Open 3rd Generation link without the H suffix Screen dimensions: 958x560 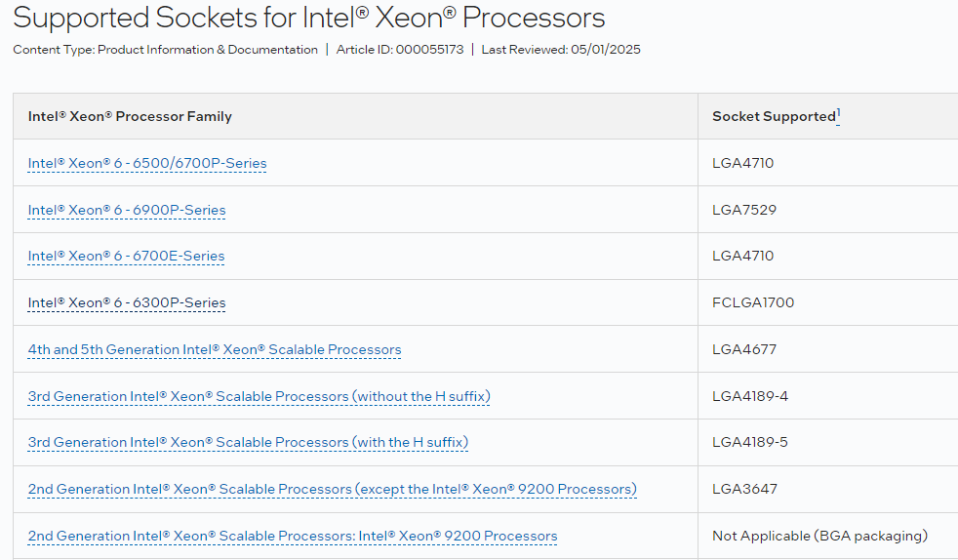click(259, 396)
